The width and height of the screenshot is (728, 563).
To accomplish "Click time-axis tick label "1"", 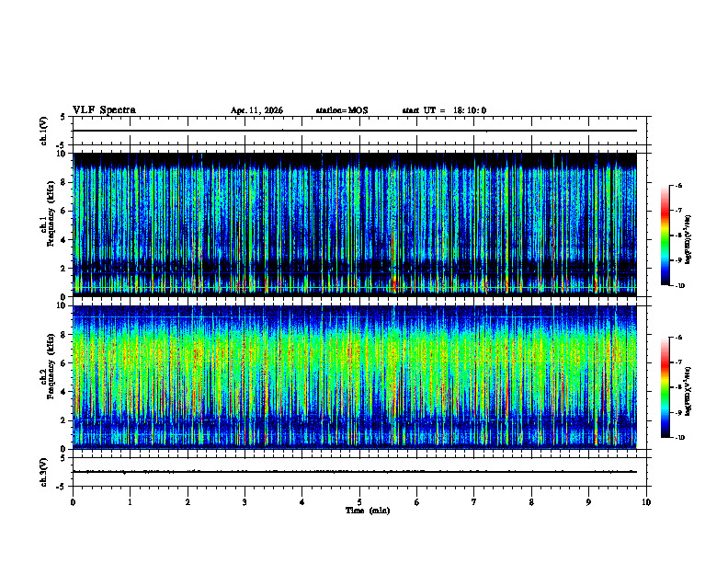I will 130,502.
